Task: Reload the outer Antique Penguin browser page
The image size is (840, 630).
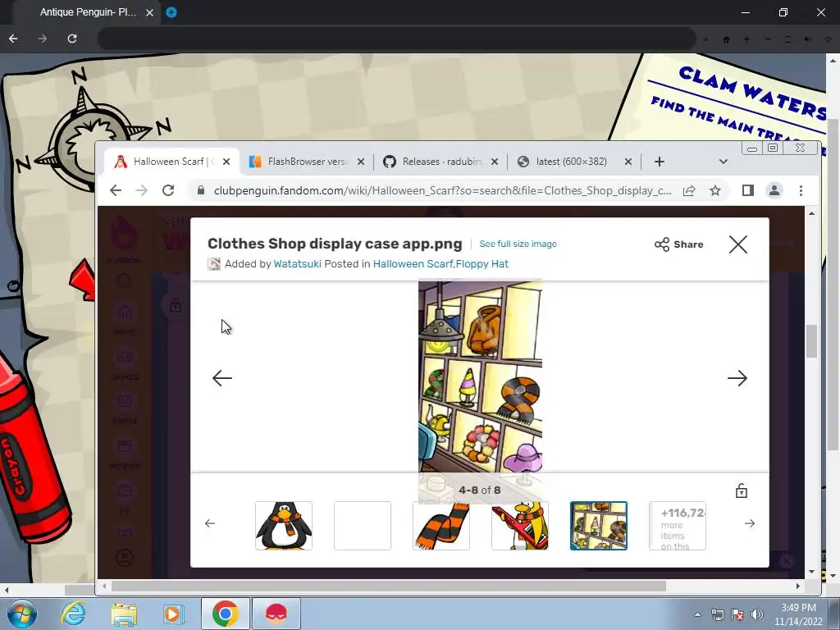Action: click(72, 39)
